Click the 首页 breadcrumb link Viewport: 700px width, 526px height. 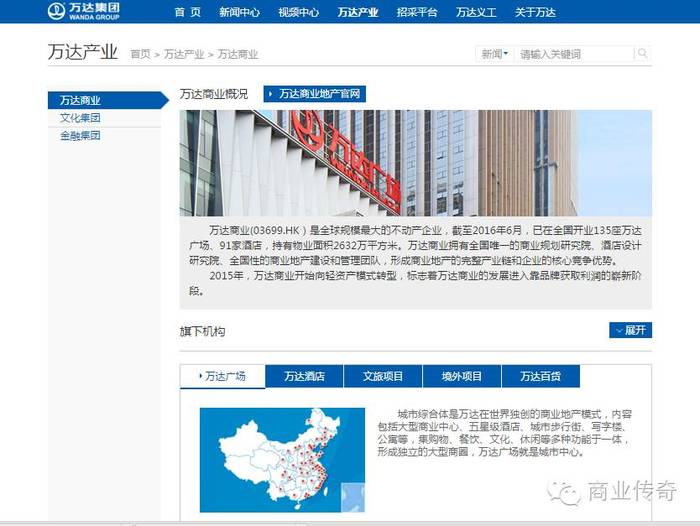coord(140,54)
